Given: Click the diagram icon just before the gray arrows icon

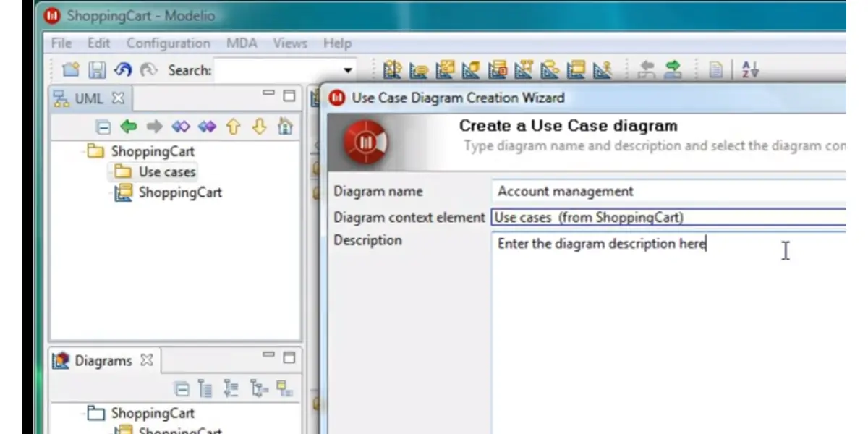Looking at the screenshot, I should (x=602, y=70).
